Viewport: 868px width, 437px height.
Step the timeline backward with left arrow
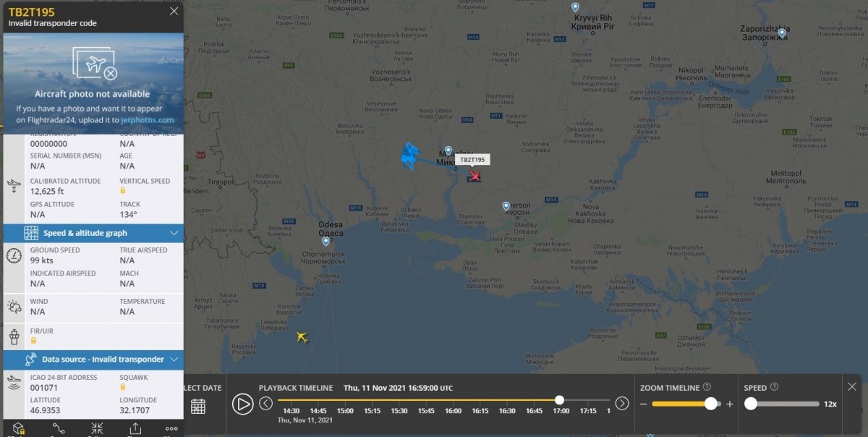click(266, 404)
